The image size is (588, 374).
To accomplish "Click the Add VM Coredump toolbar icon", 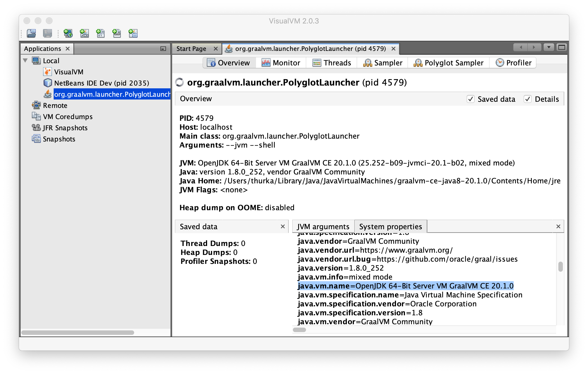I will pyautogui.click(x=101, y=34).
